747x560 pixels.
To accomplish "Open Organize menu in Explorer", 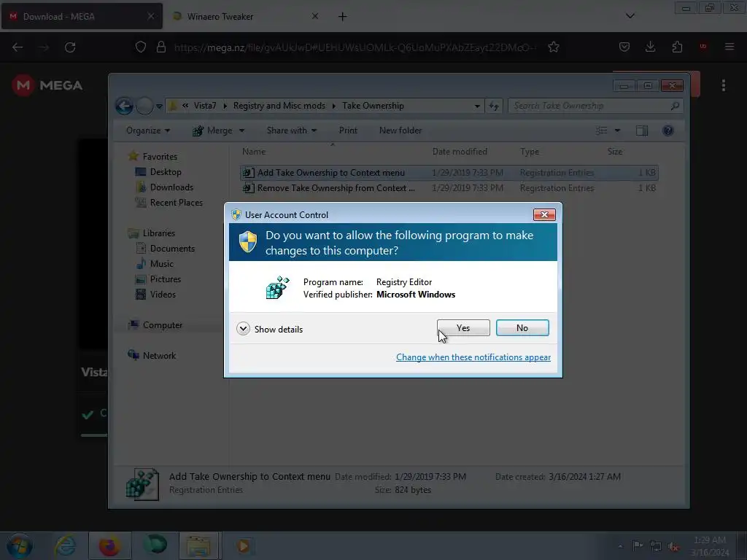I will click(147, 131).
